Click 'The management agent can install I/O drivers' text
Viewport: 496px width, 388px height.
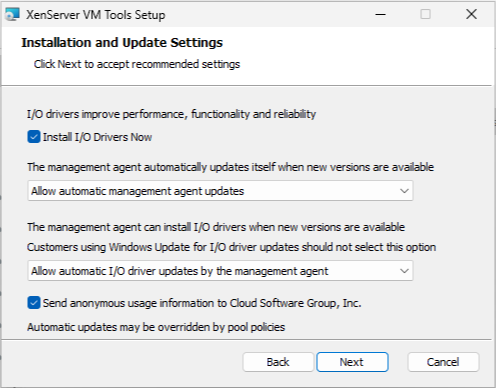point(216,227)
